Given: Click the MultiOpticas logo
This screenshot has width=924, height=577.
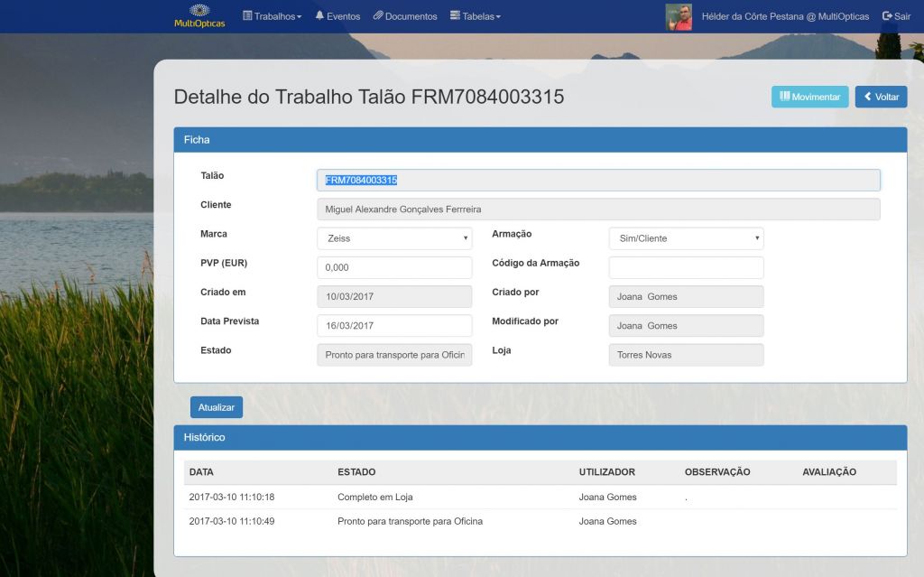Looking at the screenshot, I should [x=199, y=16].
